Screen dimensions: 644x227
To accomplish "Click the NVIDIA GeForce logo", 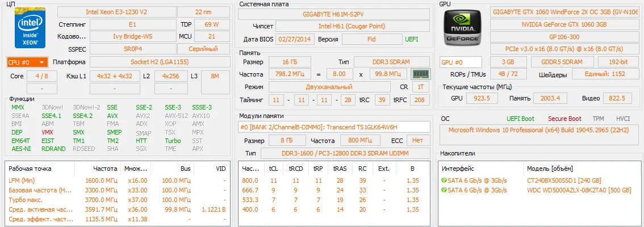I will pyautogui.click(x=462, y=27).
